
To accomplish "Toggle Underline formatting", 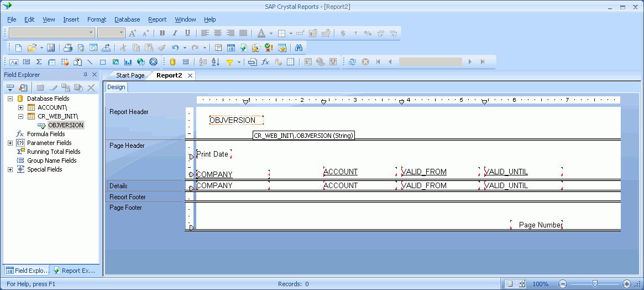I will [187, 33].
